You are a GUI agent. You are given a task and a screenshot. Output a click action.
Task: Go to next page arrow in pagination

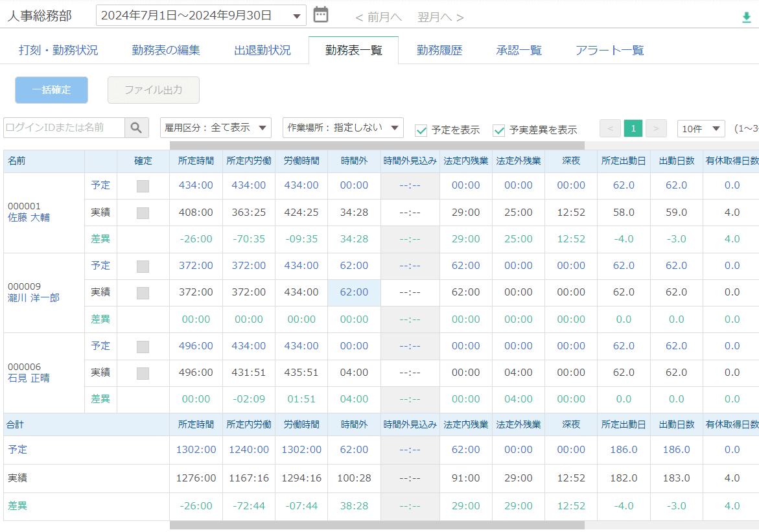click(x=656, y=128)
